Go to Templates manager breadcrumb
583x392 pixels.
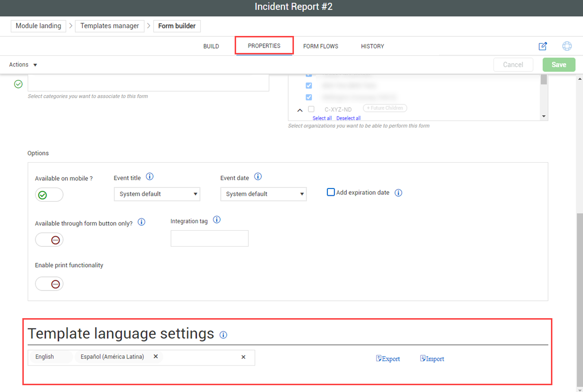tap(110, 26)
